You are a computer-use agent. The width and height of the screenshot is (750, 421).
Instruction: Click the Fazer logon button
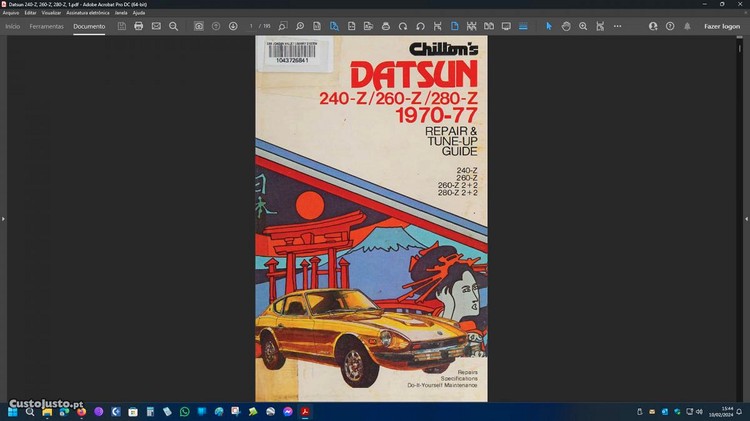tap(722, 26)
